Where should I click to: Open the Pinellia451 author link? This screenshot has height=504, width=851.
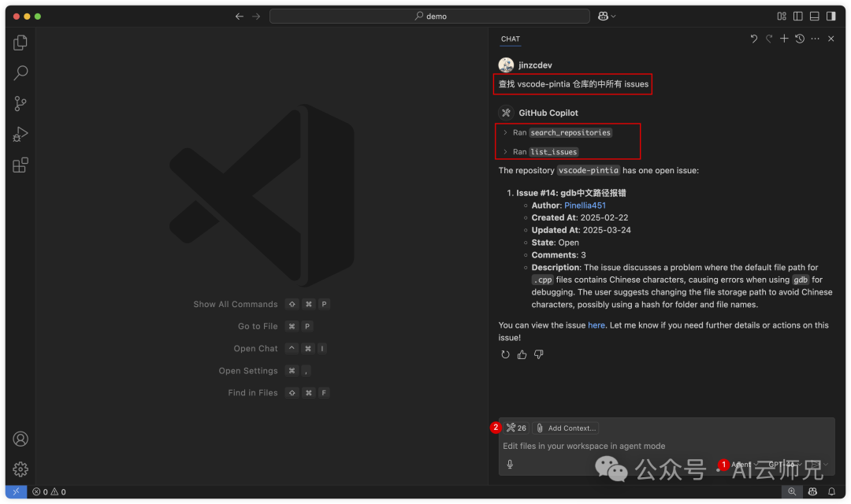(x=585, y=206)
